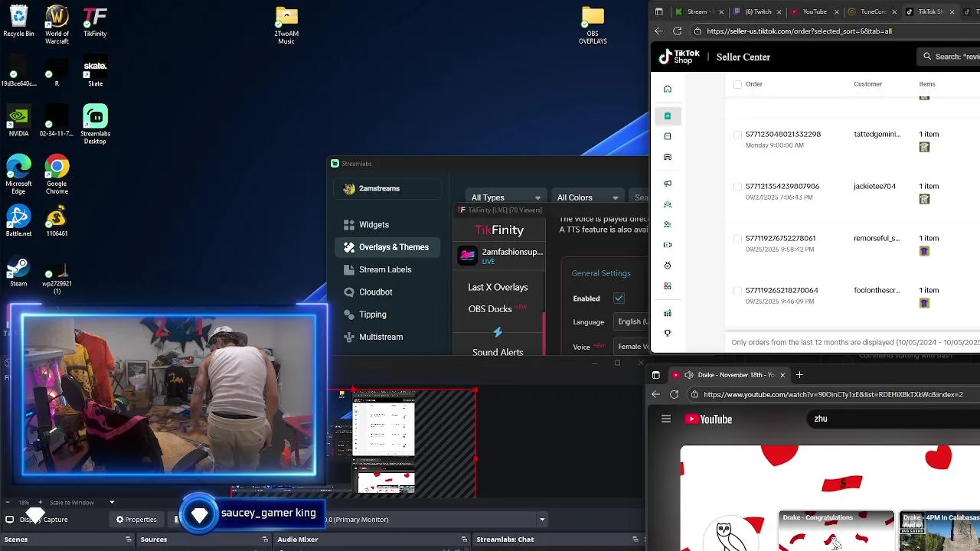Launch the Streamlabs Desktop shortcut icon
980x551 pixels.
click(x=95, y=125)
